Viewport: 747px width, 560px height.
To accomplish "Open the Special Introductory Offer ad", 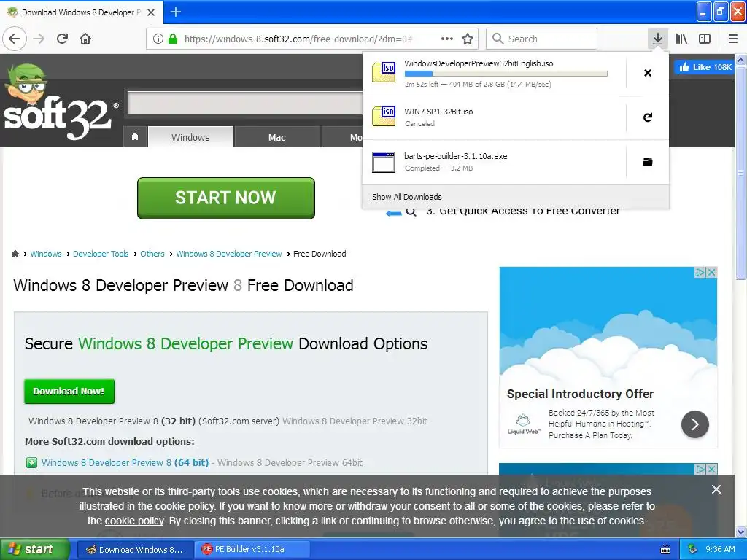I will point(580,394).
